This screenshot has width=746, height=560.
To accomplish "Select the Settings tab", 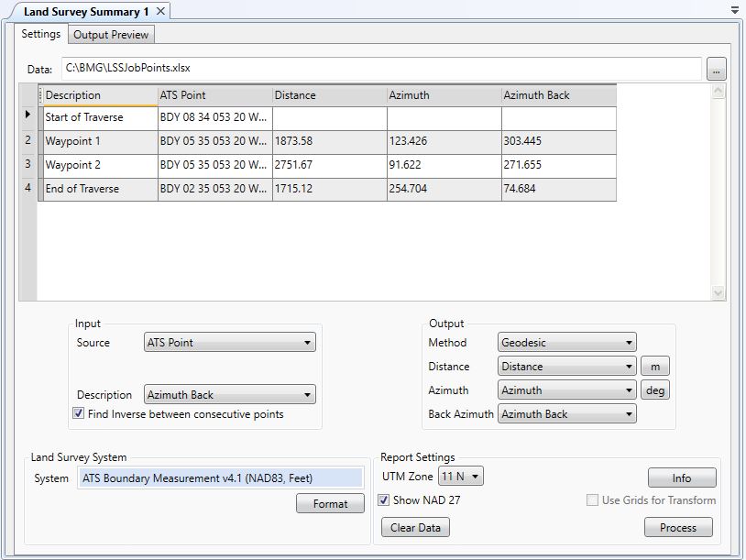I will (x=41, y=34).
